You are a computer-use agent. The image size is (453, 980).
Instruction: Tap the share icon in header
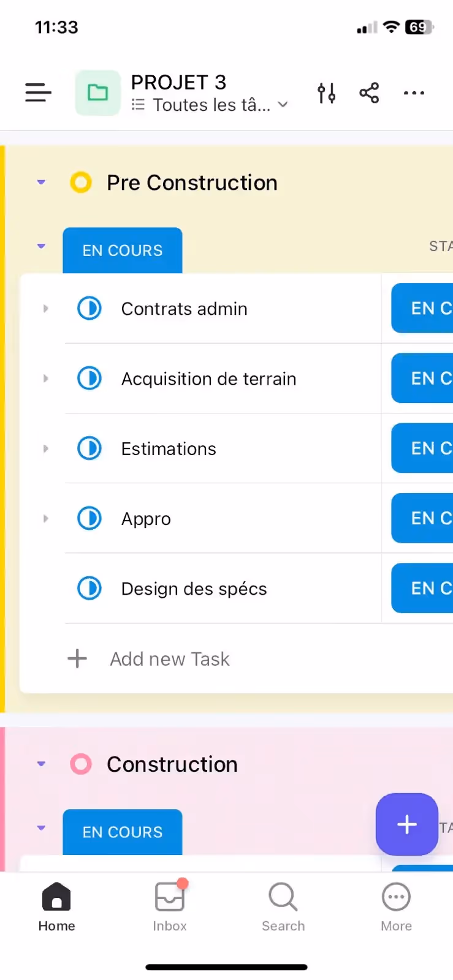(369, 92)
